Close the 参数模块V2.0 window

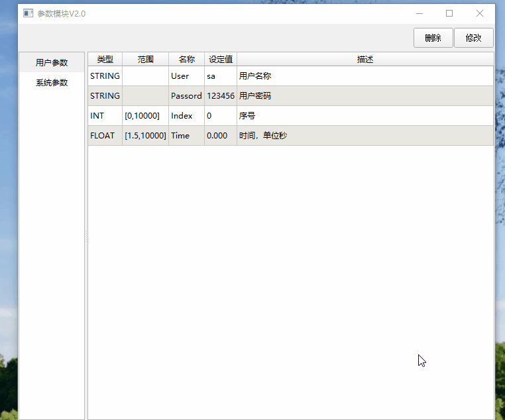(480, 13)
